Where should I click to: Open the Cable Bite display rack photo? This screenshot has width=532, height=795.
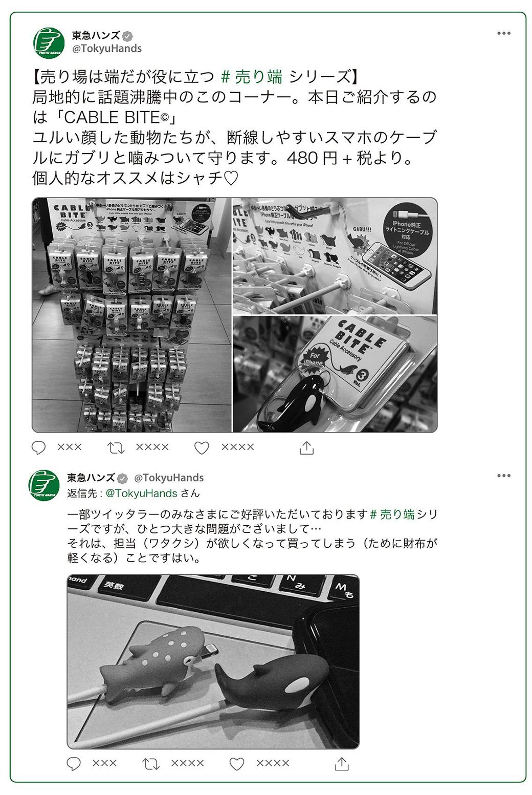point(131,315)
